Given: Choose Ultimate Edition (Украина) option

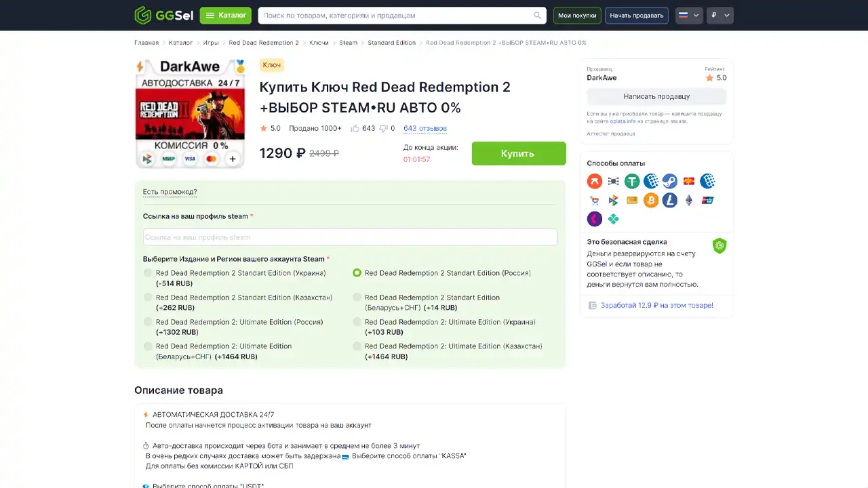Looking at the screenshot, I should point(357,322).
